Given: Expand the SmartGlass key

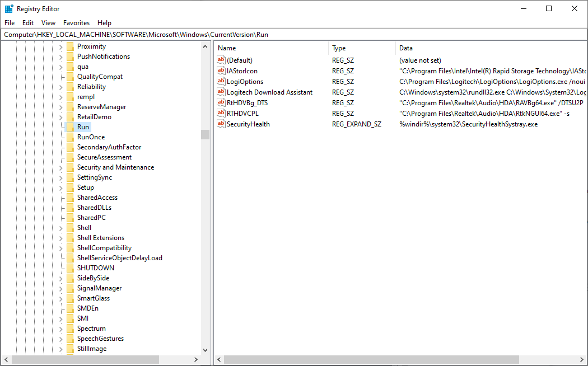Looking at the screenshot, I should [x=60, y=299].
